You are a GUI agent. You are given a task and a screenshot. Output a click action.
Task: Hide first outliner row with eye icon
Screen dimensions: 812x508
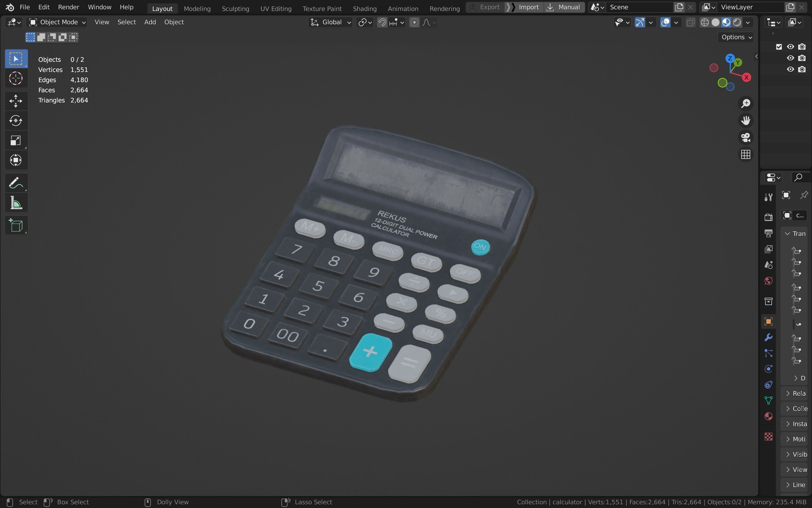point(791,47)
